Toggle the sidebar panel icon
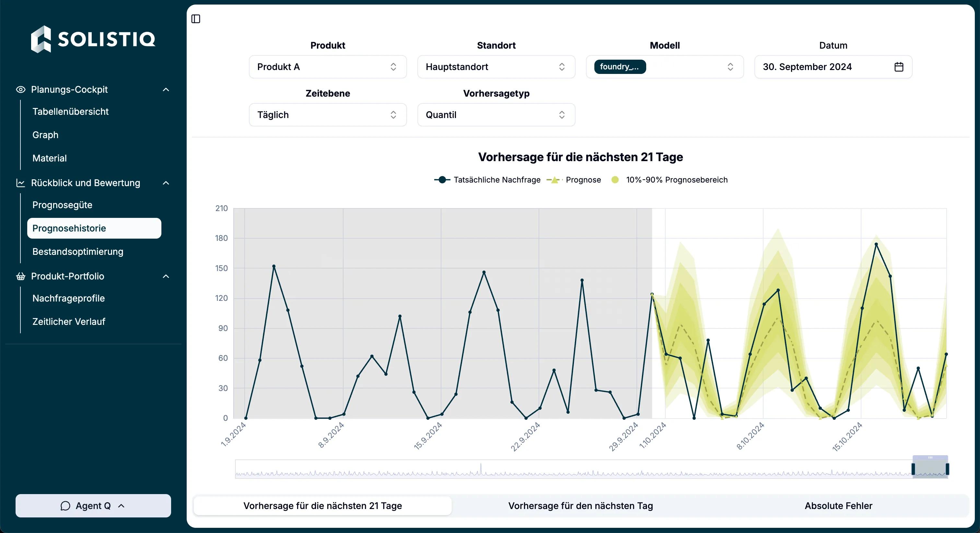The height and width of the screenshot is (533, 980). click(x=195, y=19)
